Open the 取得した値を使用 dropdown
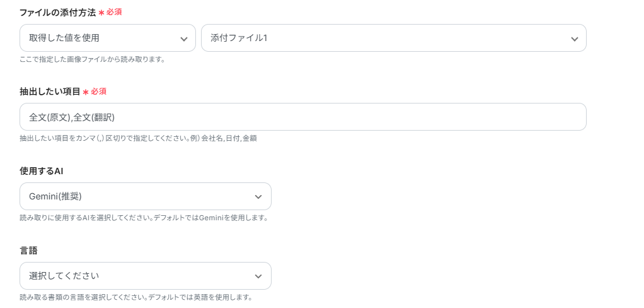Screen dimensions: 644x308 point(101,38)
